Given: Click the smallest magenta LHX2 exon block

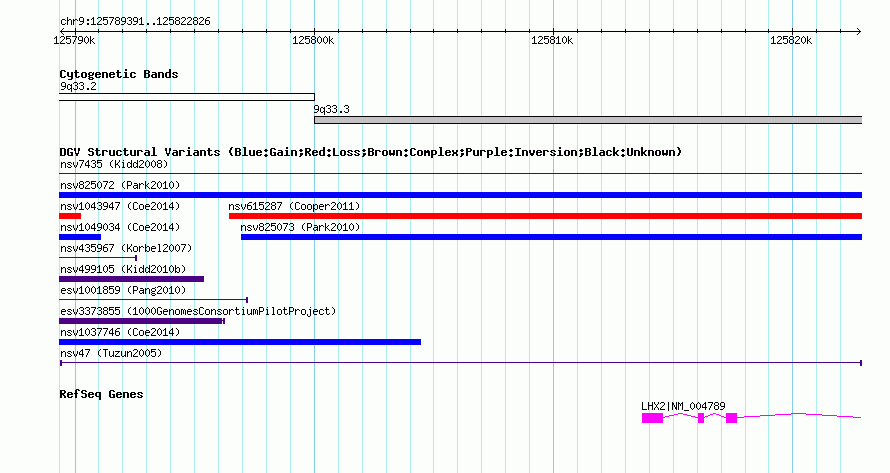Looking at the screenshot, I should (701, 418).
